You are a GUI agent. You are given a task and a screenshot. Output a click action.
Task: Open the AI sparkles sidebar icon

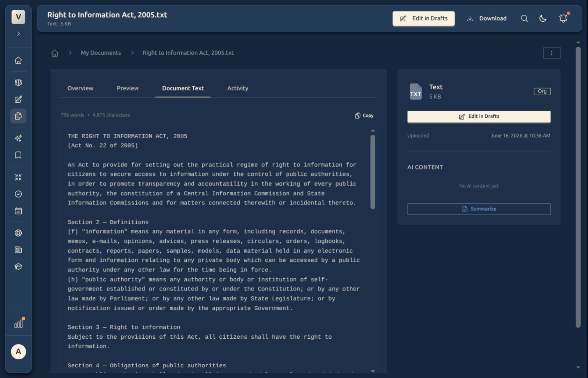click(18, 138)
